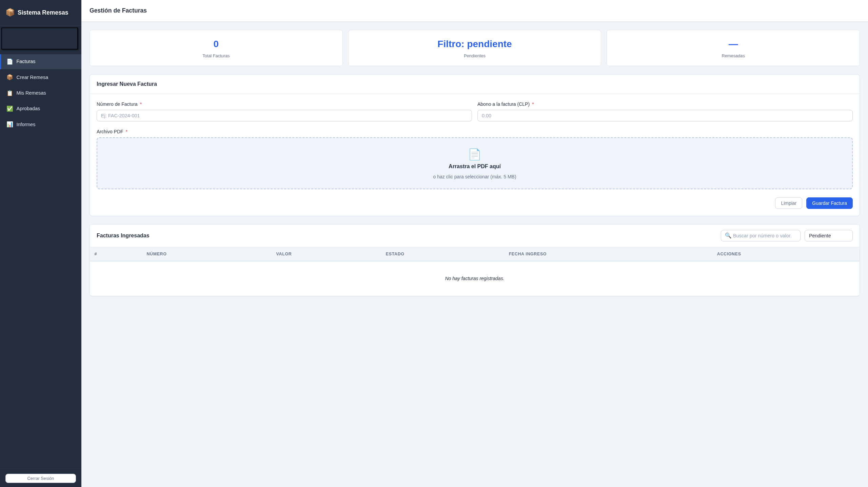Click the PDF document icon in upload zone

(474, 154)
